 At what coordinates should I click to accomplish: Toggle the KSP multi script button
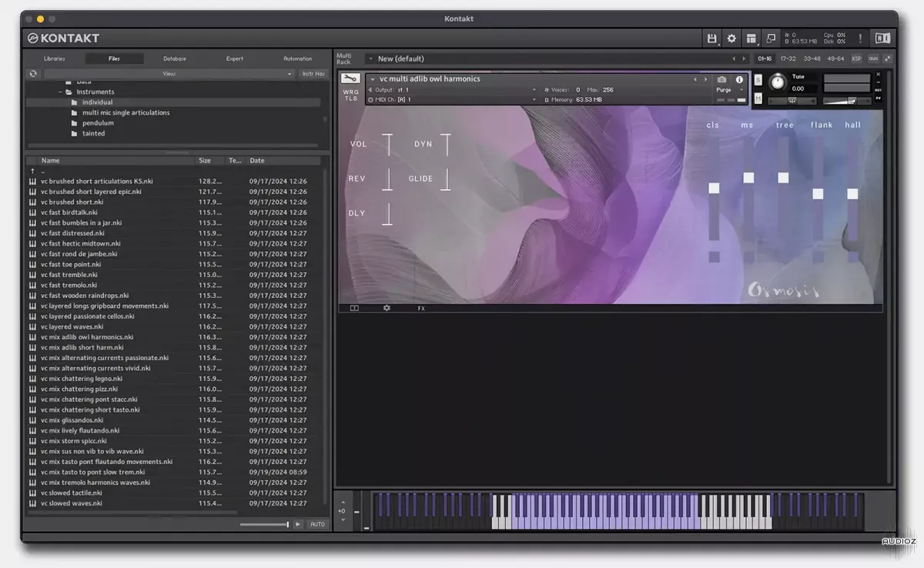click(x=856, y=58)
